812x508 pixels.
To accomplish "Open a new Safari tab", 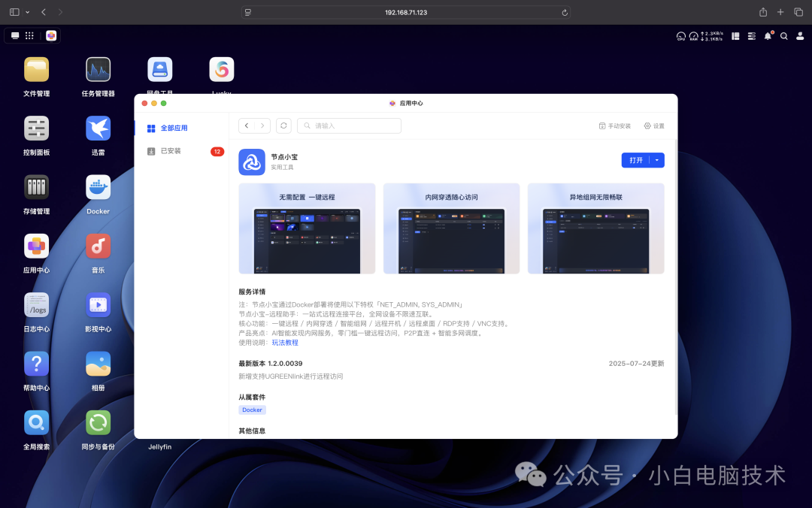I will [x=780, y=12].
